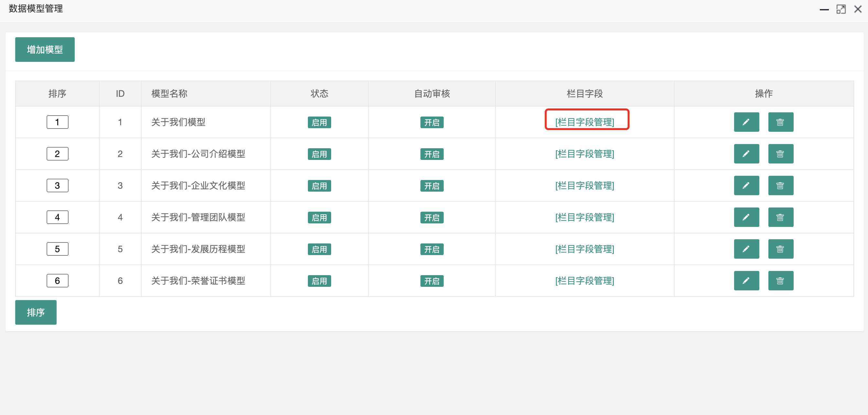Toggle 启用 status for 关于我们-荣誉证书模型
Screen dimensions: 868x415
(x=319, y=281)
